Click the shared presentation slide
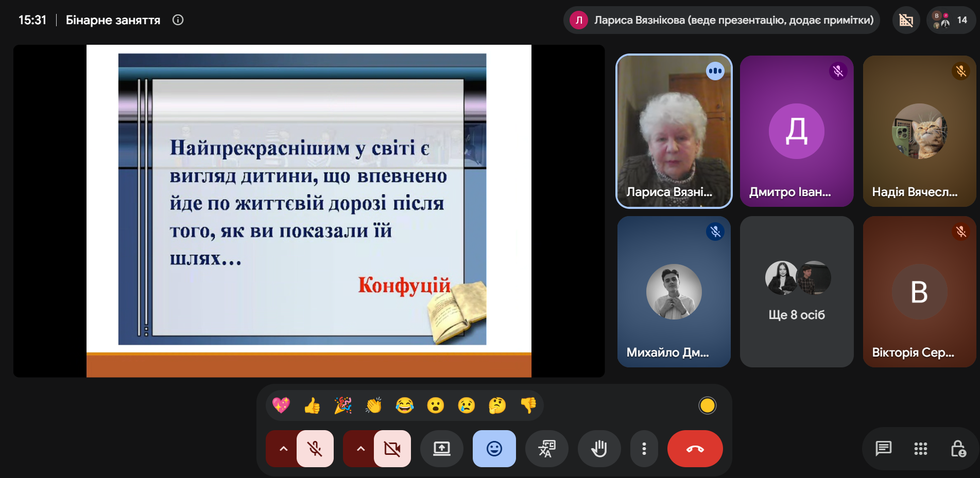The width and height of the screenshot is (980, 478). (x=309, y=211)
